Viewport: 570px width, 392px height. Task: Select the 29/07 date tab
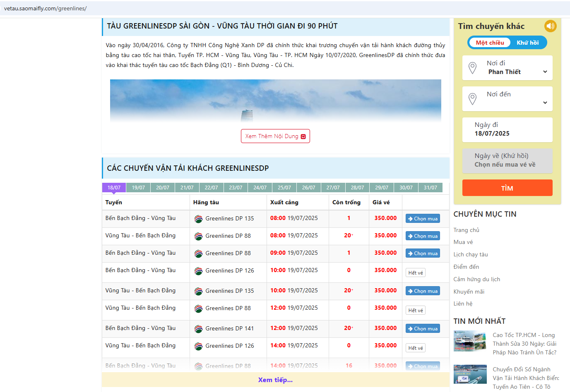(x=382, y=188)
